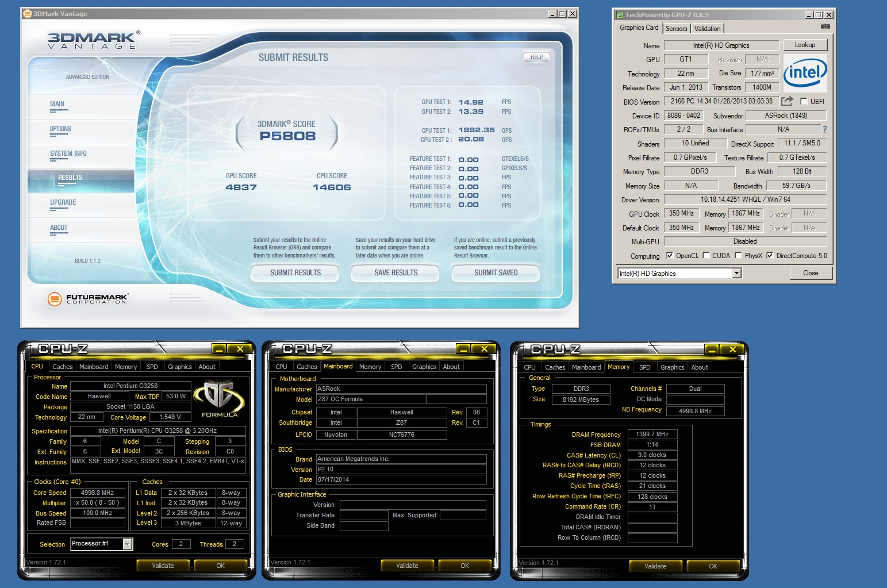Toggle the UEFI checkbox in GPU-Z

(x=804, y=102)
